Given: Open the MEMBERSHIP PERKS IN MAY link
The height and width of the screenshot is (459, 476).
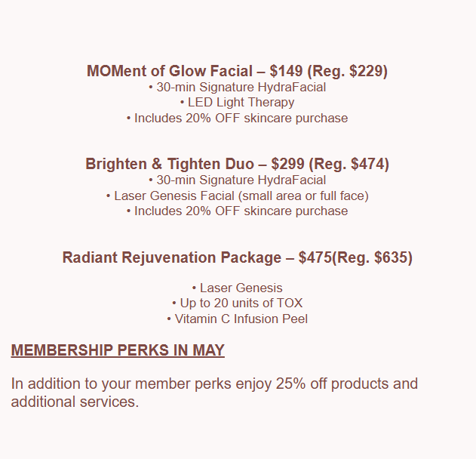Looking at the screenshot, I should pos(118,350).
